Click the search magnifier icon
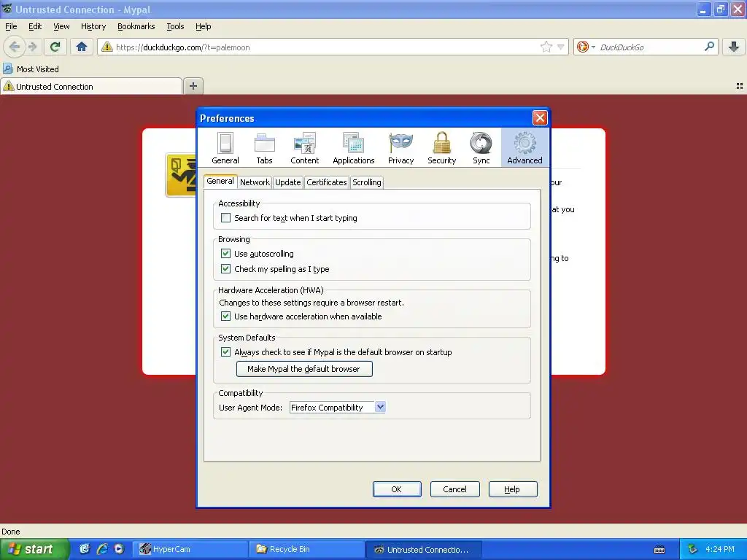Viewport: 747px width, 560px height. (709, 47)
